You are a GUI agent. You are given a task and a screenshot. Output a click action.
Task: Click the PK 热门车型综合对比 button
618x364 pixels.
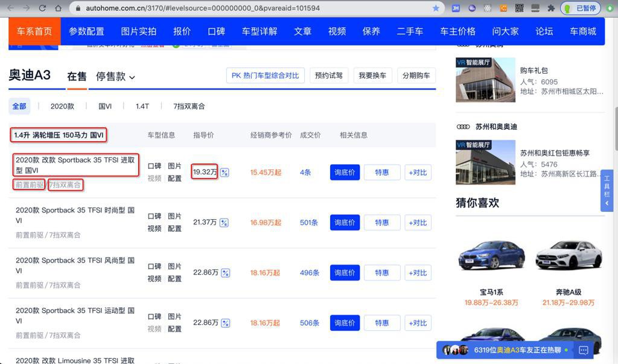tap(266, 75)
